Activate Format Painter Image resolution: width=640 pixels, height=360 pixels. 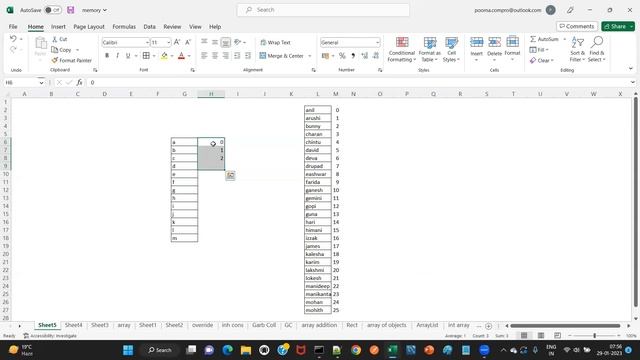pyautogui.click(x=72, y=60)
